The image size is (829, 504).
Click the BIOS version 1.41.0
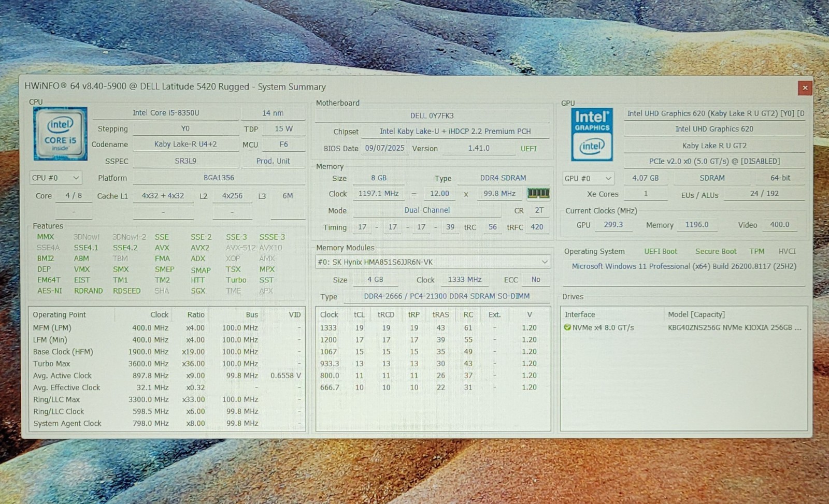479,148
